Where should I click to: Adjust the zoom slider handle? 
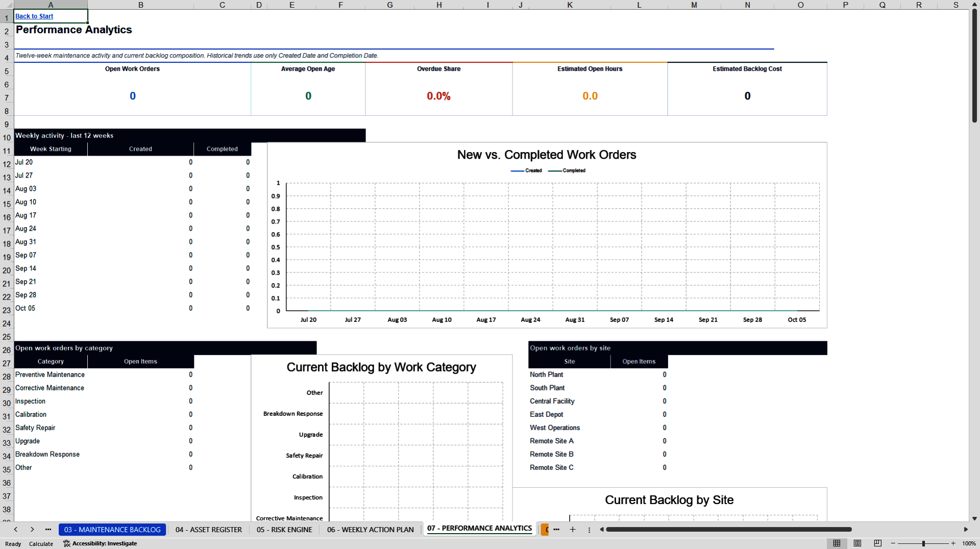tap(923, 543)
